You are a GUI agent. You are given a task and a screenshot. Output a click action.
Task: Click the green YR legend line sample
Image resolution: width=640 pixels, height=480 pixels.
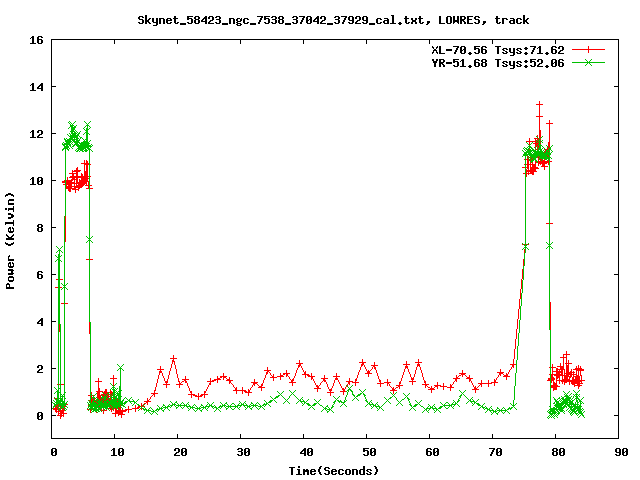[x=588, y=62]
